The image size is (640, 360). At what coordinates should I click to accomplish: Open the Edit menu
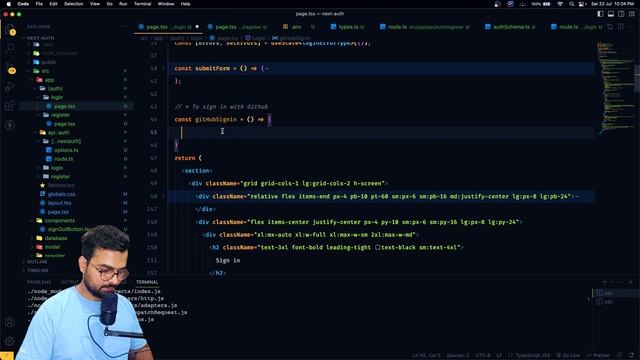(x=53, y=4)
